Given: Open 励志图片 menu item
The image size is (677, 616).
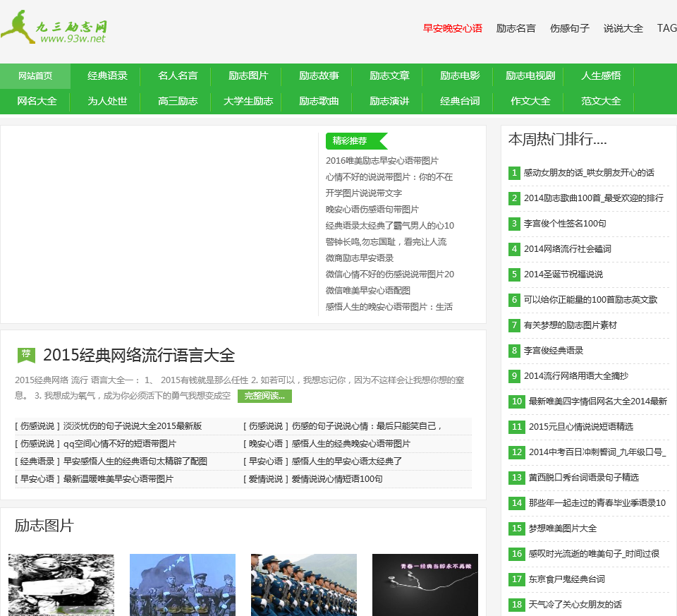Looking at the screenshot, I should click(248, 76).
